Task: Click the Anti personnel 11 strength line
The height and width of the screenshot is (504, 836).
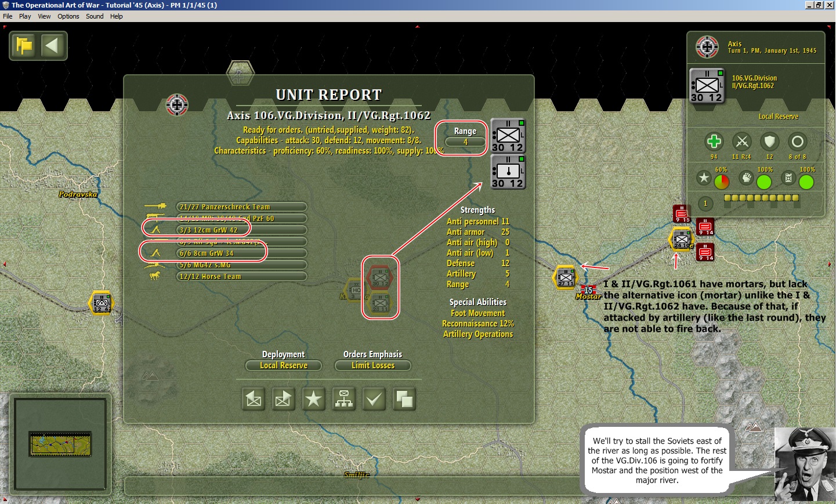Action: 478,222
